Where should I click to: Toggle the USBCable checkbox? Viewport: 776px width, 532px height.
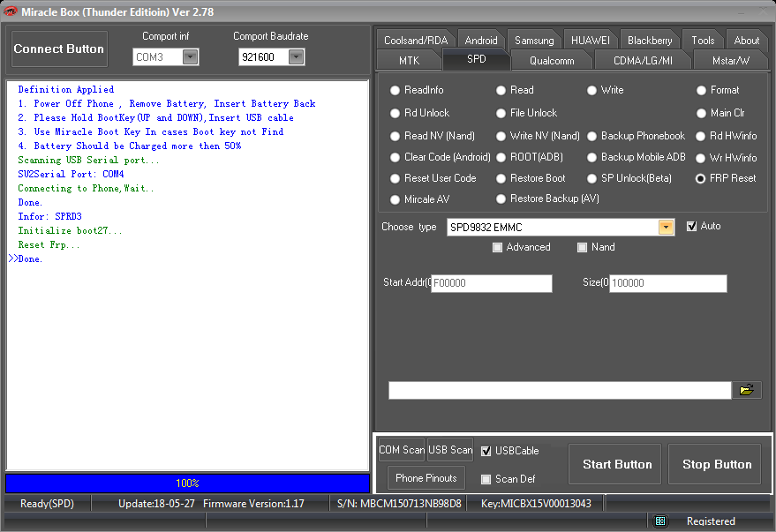[486, 451]
